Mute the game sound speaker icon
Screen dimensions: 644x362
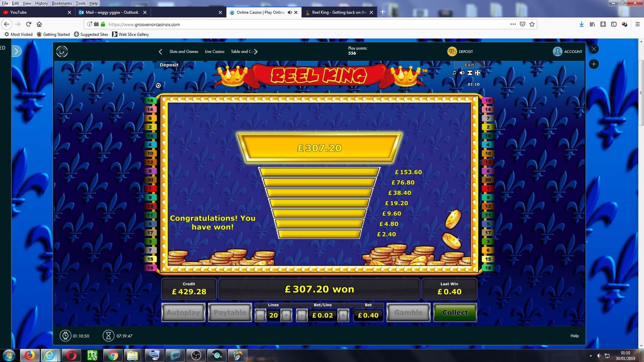point(462,73)
